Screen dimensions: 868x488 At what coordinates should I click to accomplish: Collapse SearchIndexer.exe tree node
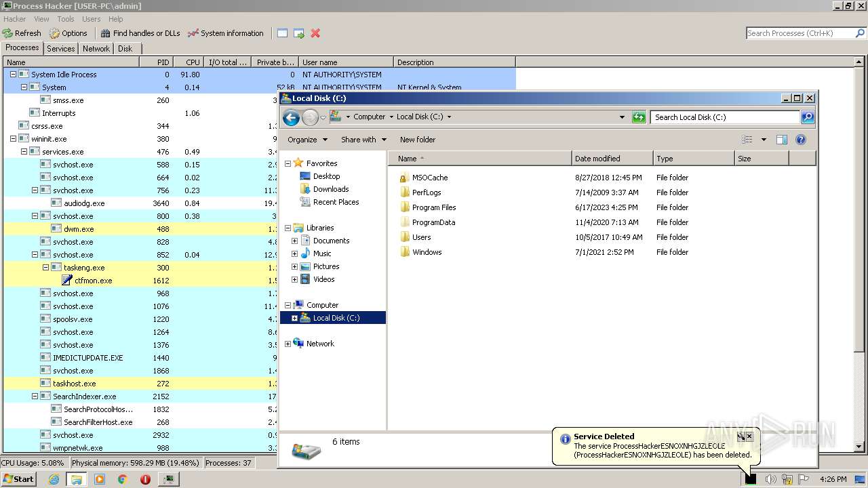[35, 396]
